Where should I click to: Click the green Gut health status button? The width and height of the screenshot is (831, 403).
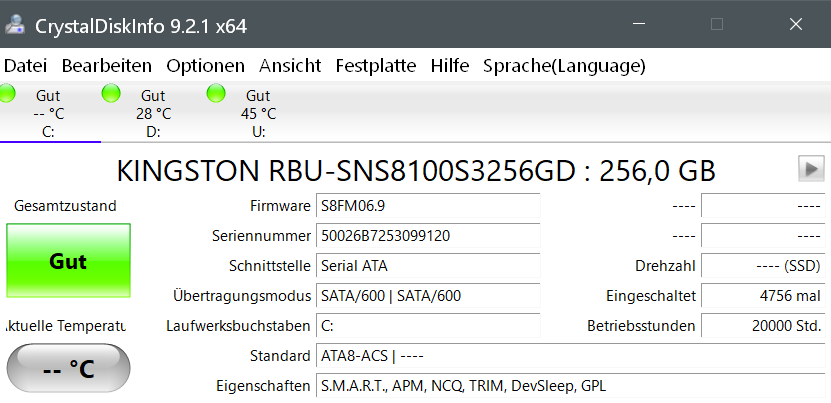(x=68, y=262)
